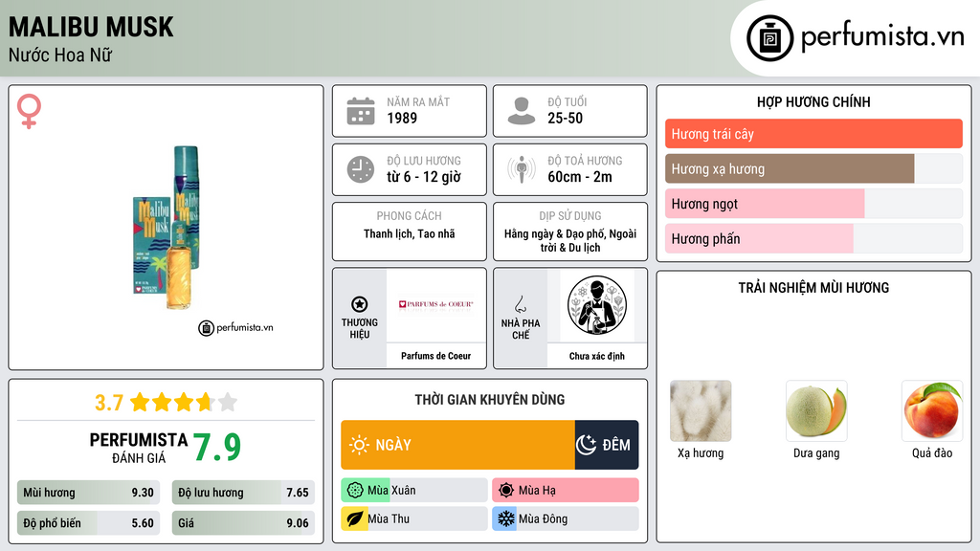Click the Hương ngọt accord bar
This screenshot has height=551, width=980.
pyautogui.click(x=813, y=204)
